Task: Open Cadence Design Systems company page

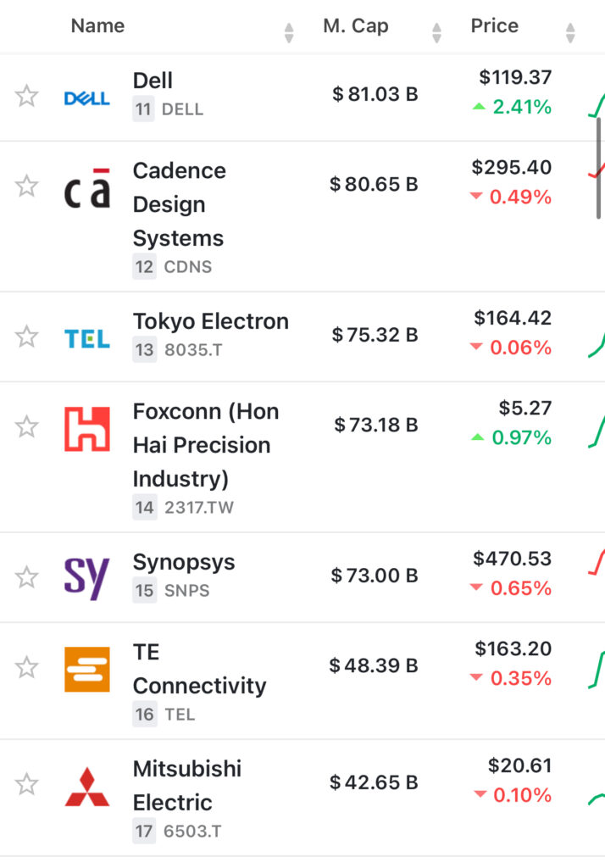Action: click(179, 204)
